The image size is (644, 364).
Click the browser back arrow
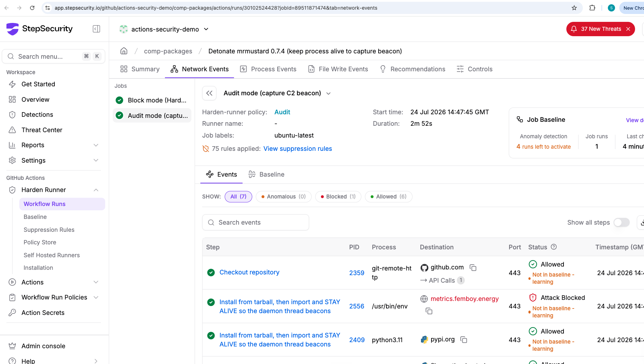[6, 8]
